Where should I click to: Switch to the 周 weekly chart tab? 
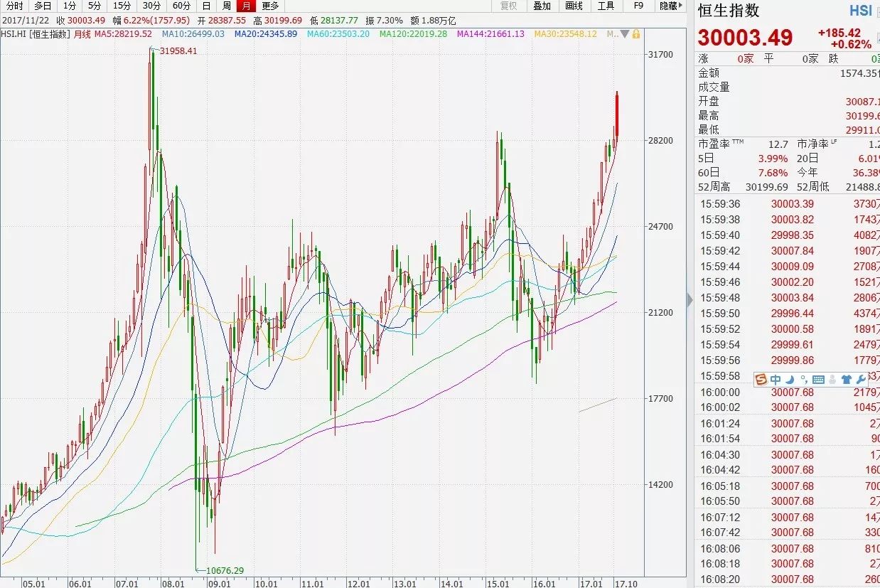226,6
